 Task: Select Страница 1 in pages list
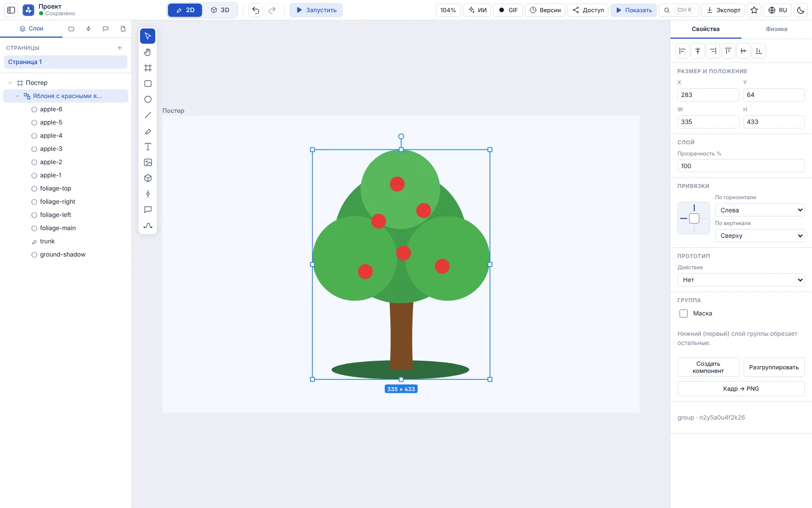click(65, 62)
